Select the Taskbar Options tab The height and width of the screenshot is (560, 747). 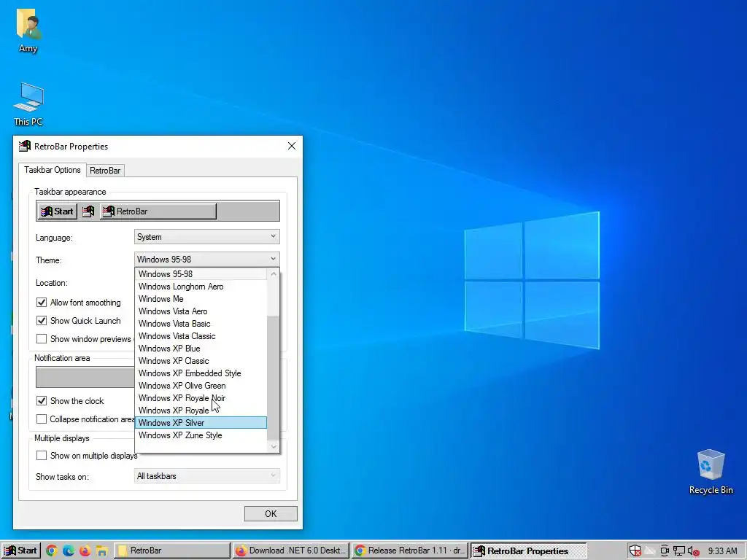coord(53,170)
